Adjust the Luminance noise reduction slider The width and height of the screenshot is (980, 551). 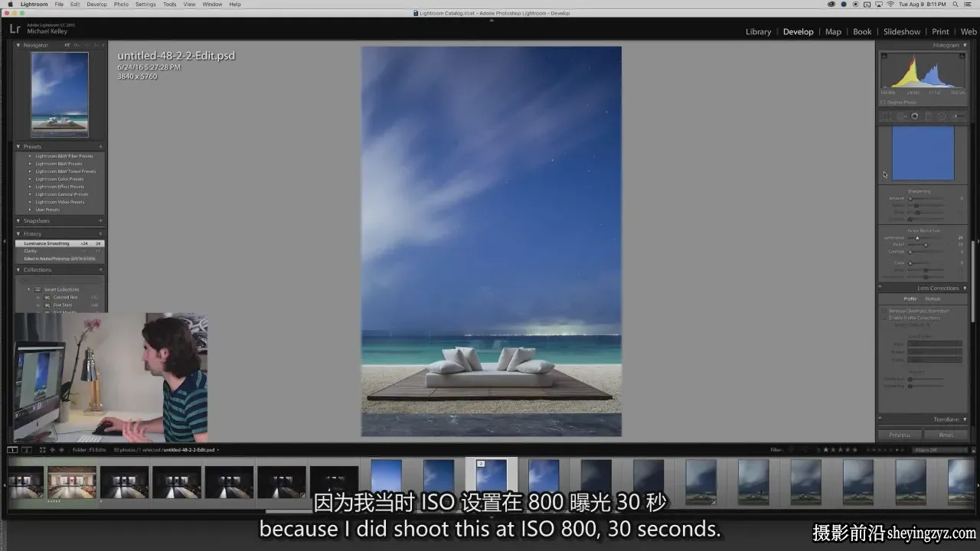coord(917,238)
